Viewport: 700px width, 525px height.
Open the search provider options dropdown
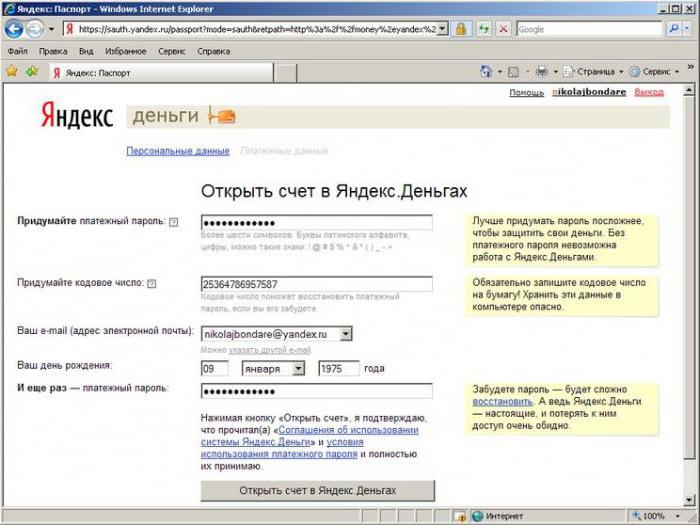[688, 29]
